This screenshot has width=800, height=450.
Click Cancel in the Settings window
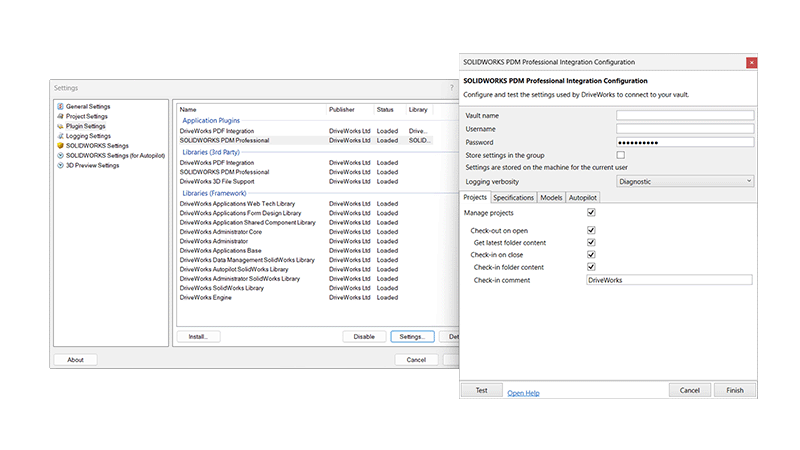[416, 360]
